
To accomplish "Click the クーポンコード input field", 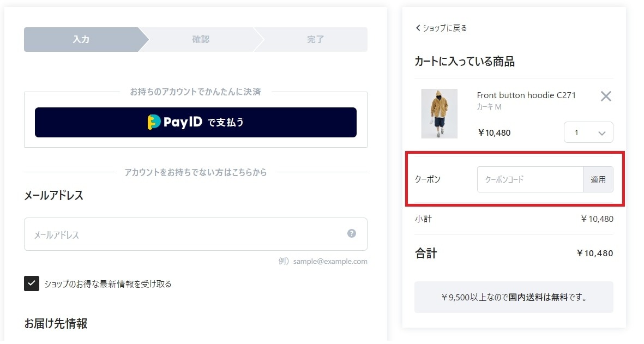I will click(530, 179).
